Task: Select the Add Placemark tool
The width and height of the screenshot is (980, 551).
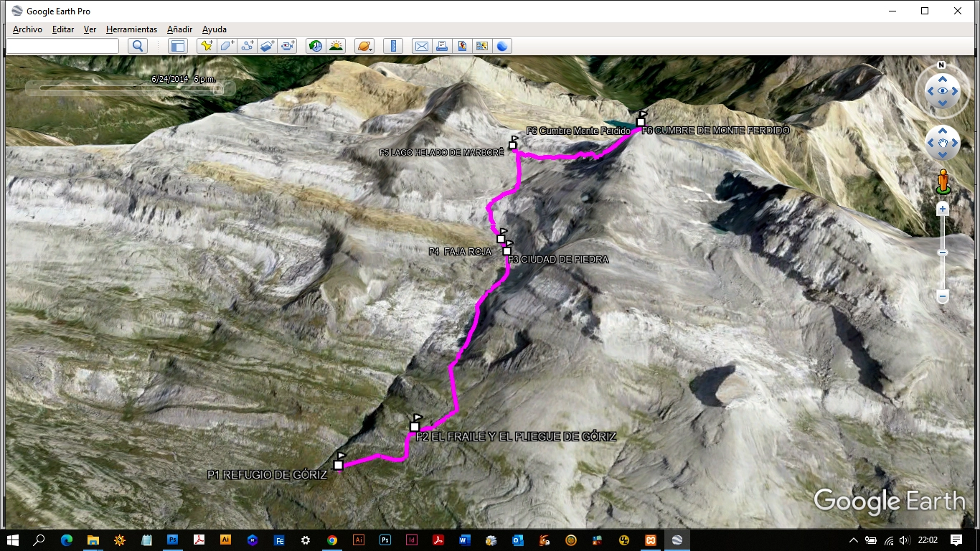Action: click(x=206, y=45)
